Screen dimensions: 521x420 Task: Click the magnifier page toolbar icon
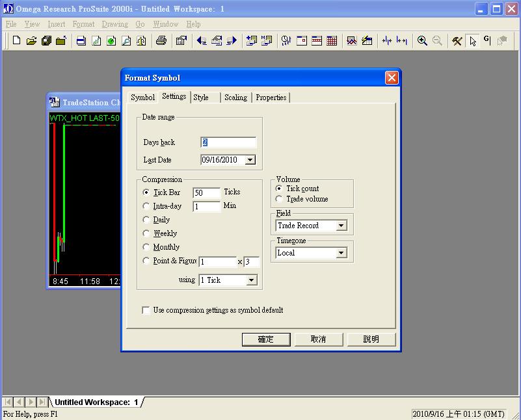click(x=126, y=40)
